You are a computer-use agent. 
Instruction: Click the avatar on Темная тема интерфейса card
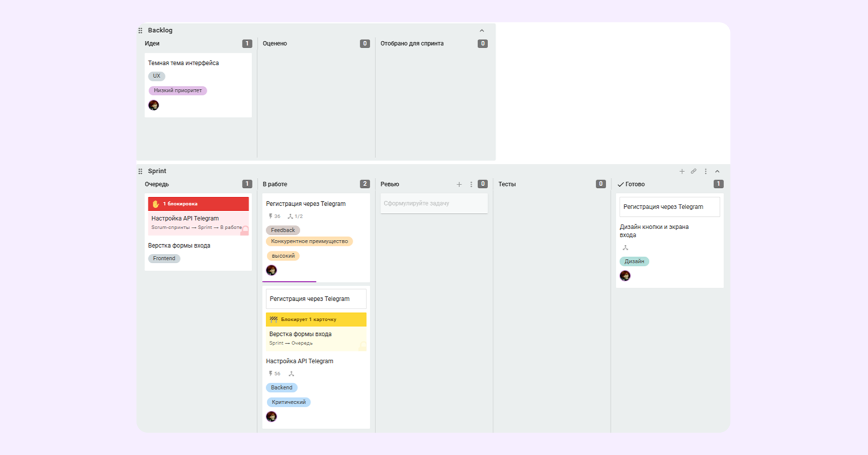(154, 105)
